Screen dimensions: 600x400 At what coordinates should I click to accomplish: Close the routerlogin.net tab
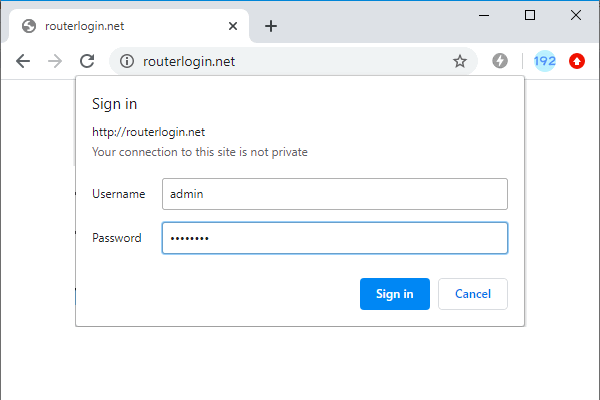233,26
